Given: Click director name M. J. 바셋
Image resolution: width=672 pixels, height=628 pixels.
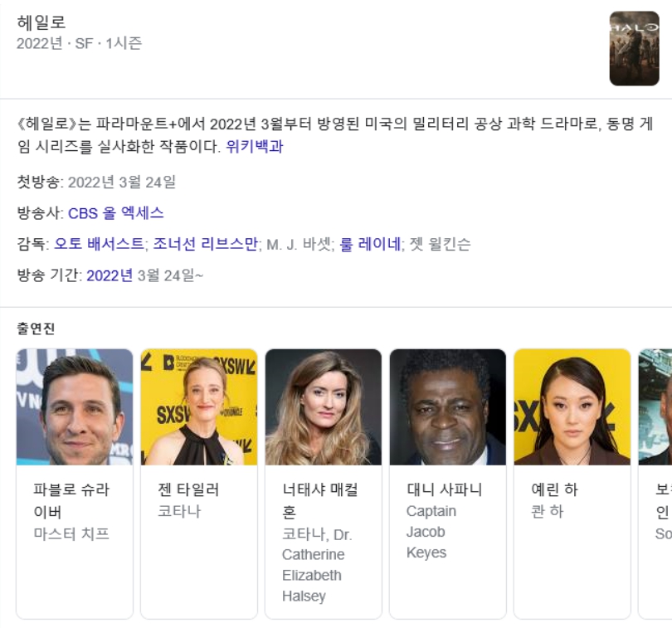Looking at the screenshot, I should click(x=299, y=244).
